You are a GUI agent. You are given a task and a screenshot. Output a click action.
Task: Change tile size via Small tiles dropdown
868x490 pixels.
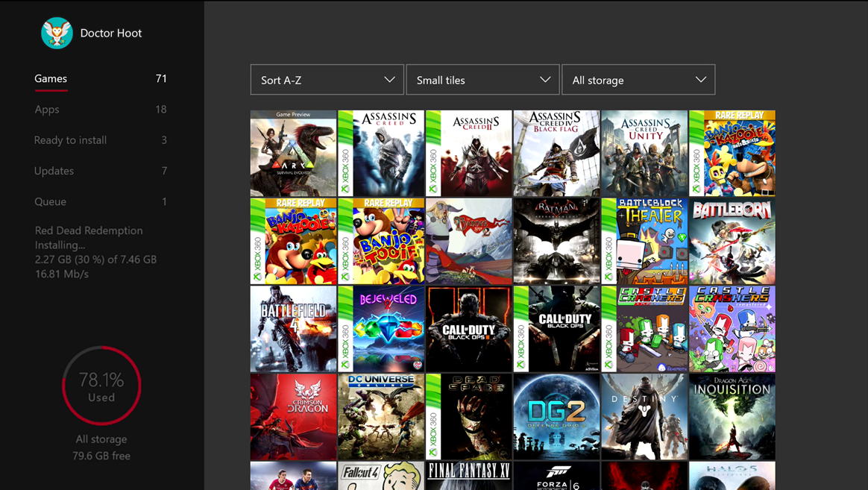pos(482,79)
